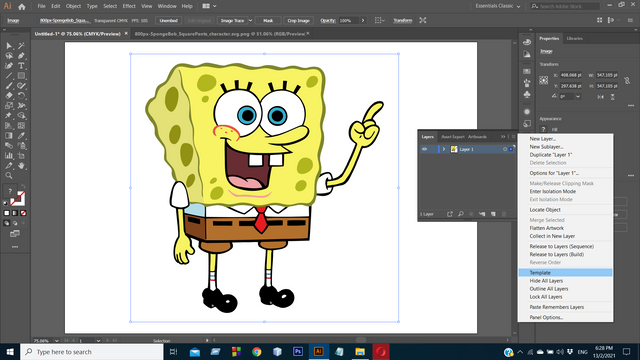Image resolution: width=640 pixels, height=360 pixels.
Task: Click the Mask button
Action: (268, 20)
